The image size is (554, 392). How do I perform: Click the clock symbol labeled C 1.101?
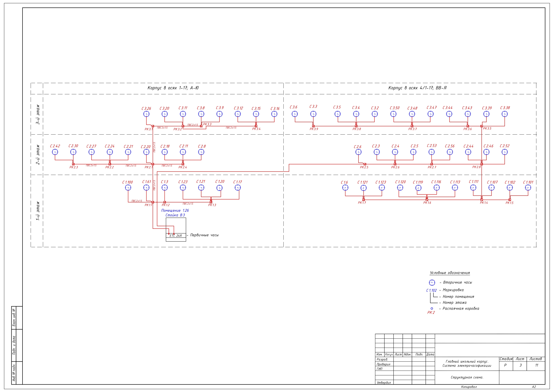coord(528,188)
